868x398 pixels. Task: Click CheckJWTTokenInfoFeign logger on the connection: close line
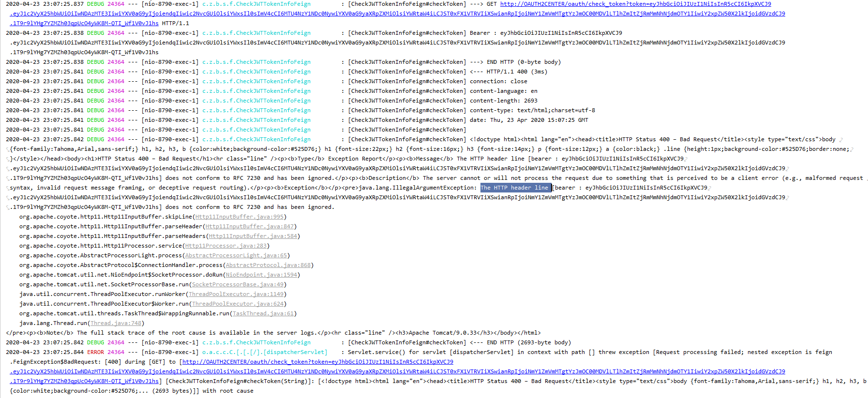(x=256, y=81)
